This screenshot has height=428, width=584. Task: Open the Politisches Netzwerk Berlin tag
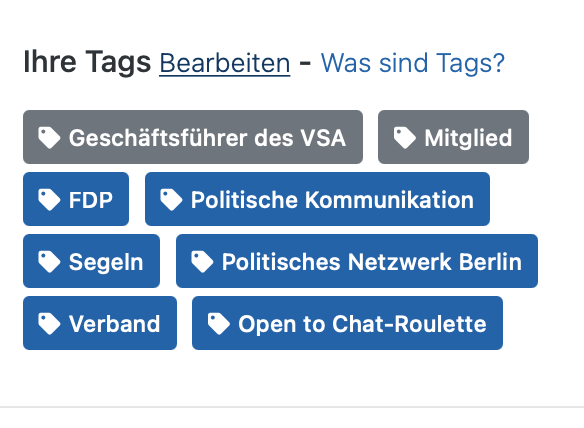[x=357, y=261]
